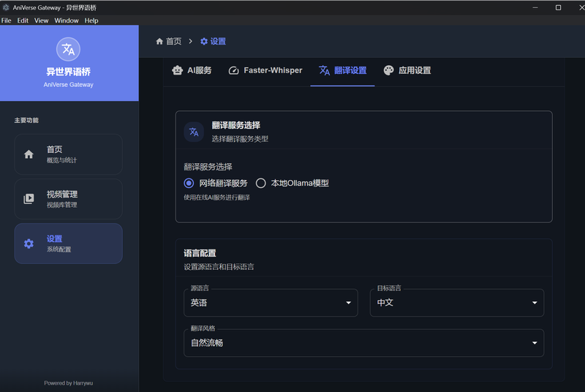
Task: Click the gear icon in breadcrumb 设置
Action: coord(204,41)
